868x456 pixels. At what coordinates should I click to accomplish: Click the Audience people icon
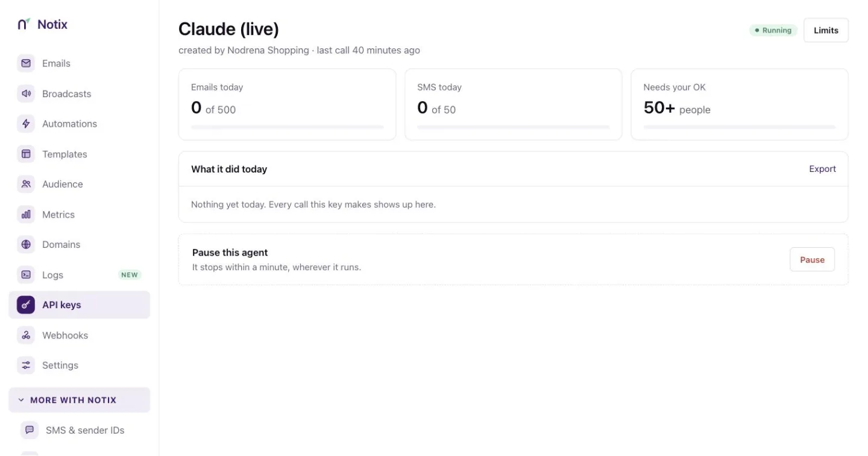point(26,184)
